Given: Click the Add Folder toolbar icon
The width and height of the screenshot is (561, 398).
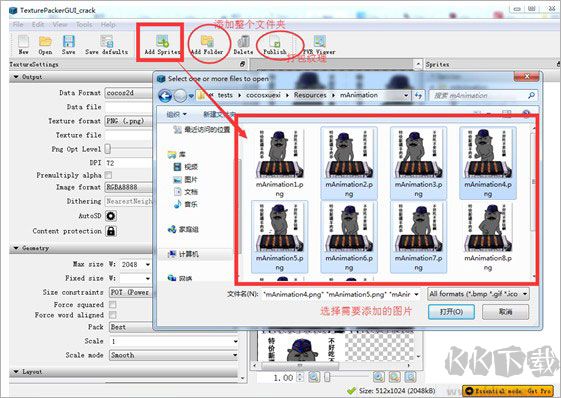Looking at the screenshot, I should [207, 44].
